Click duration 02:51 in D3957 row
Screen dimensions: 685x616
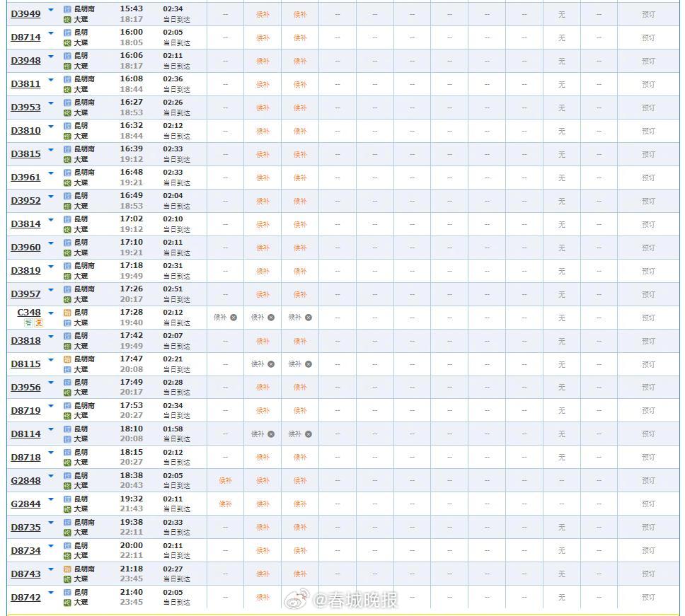point(173,289)
